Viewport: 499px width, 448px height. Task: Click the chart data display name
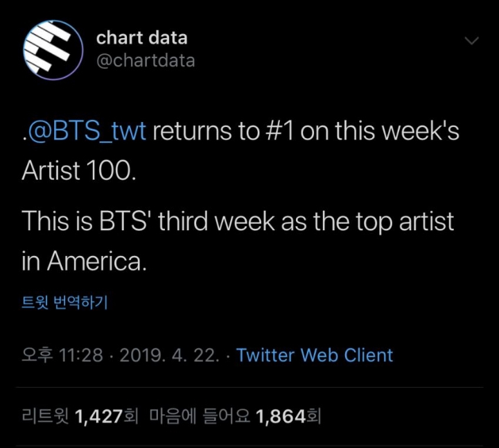coord(141,37)
